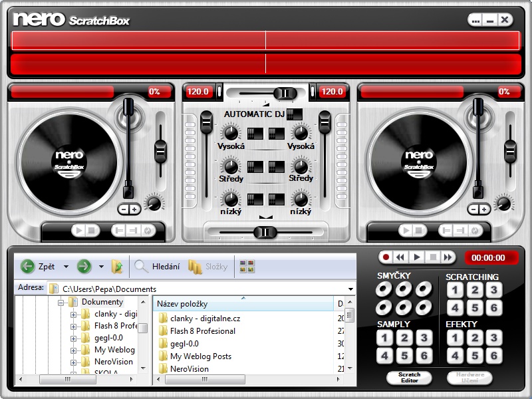
Task: Open the views icon in browser toolbar
Action: [x=247, y=267]
